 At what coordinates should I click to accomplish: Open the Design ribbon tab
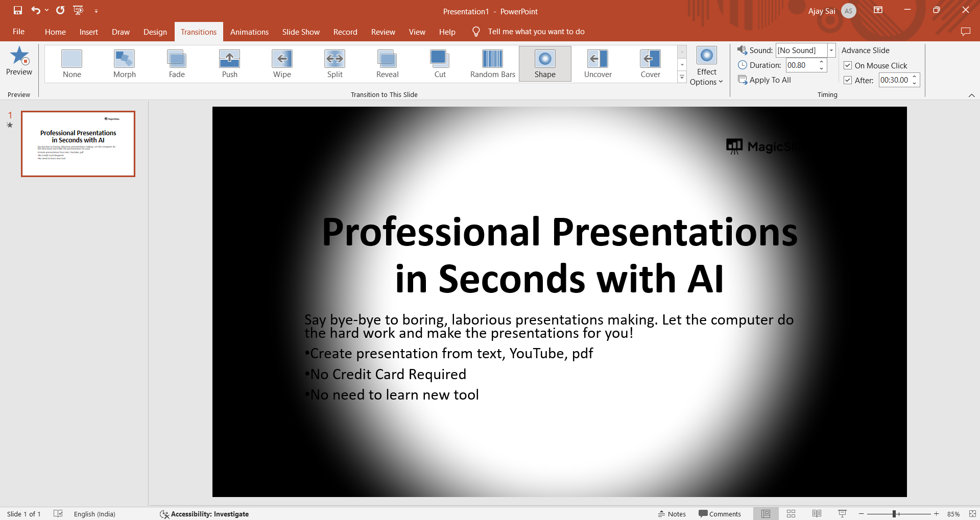click(x=155, y=32)
